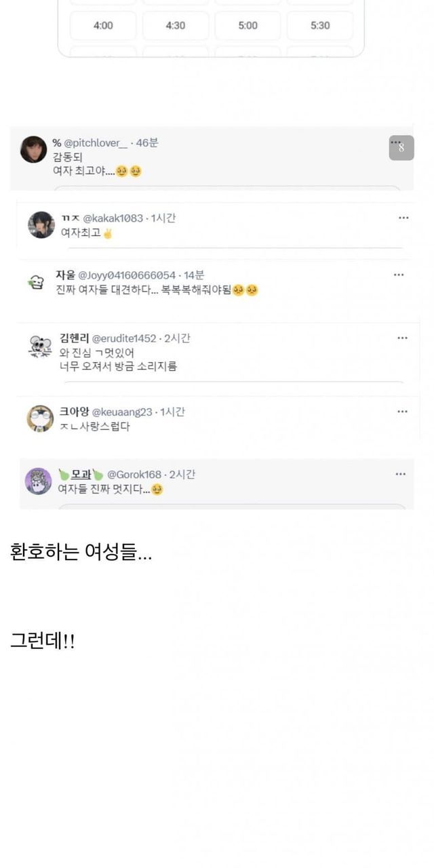The width and height of the screenshot is (434, 868).
Task: Open pitchlover__ profile avatar
Action: [33, 149]
